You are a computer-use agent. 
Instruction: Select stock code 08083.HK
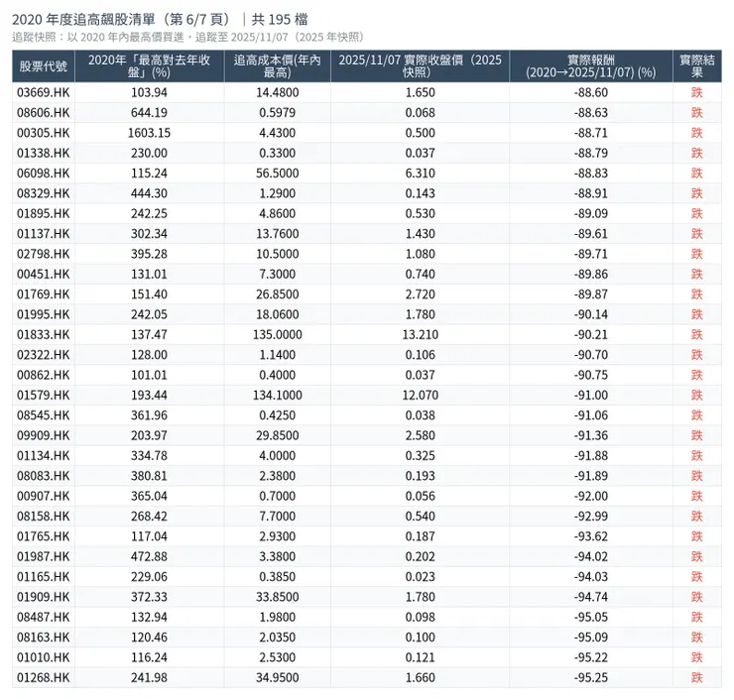pos(43,476)
